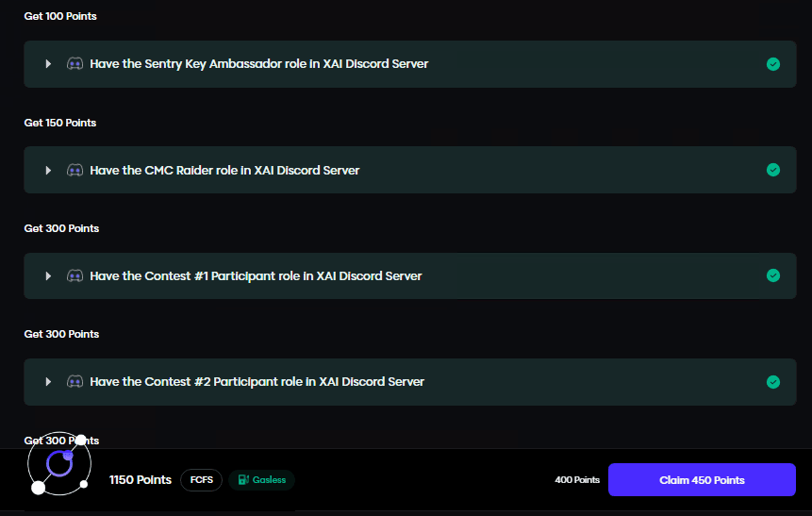Expand the CMC Raider role task
The height and width of the screenshot is (516, 812).
point(48,170)
